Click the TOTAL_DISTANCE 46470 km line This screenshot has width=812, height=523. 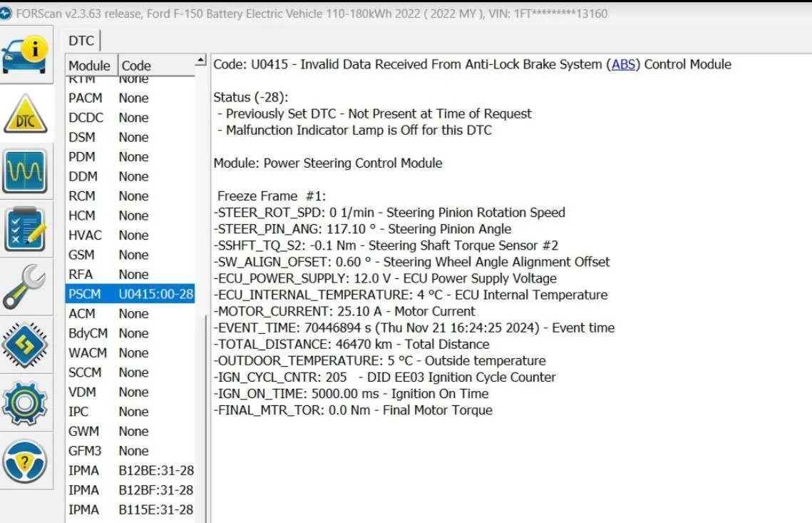(x=351, y=344)
